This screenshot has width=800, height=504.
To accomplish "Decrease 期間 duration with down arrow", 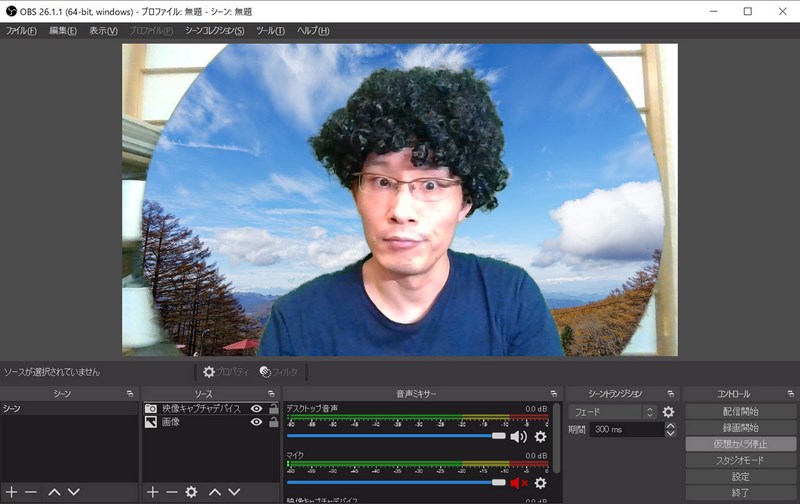I will (670, 433).
